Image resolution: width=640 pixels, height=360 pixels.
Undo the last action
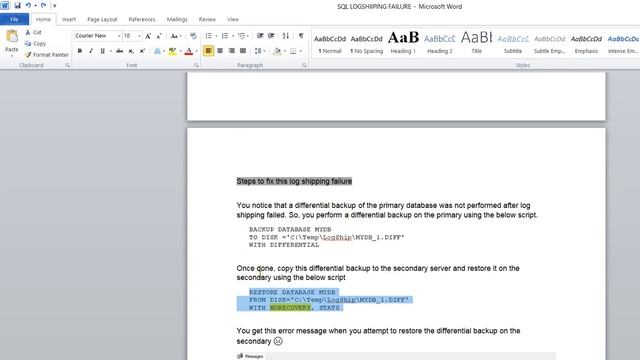point(28,6)
